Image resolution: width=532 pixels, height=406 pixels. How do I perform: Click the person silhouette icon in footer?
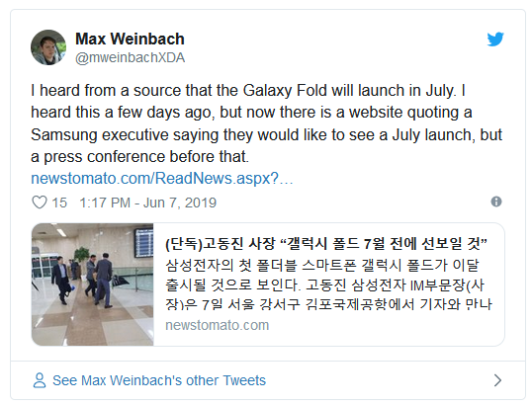40,380
